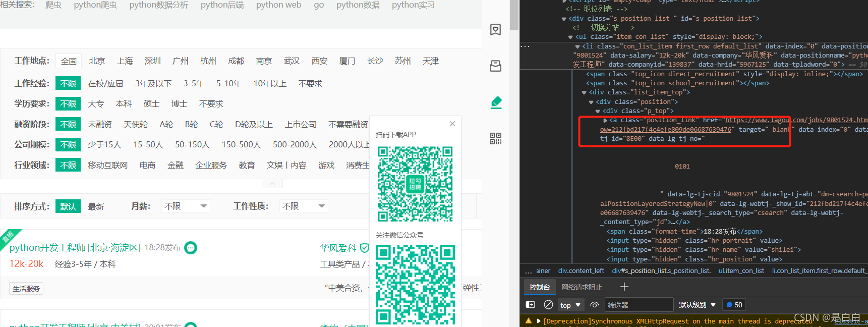Select the input hr_name hidden element line
The height and width of the screenshot is (327, 868).
click(x=704, y=250)
